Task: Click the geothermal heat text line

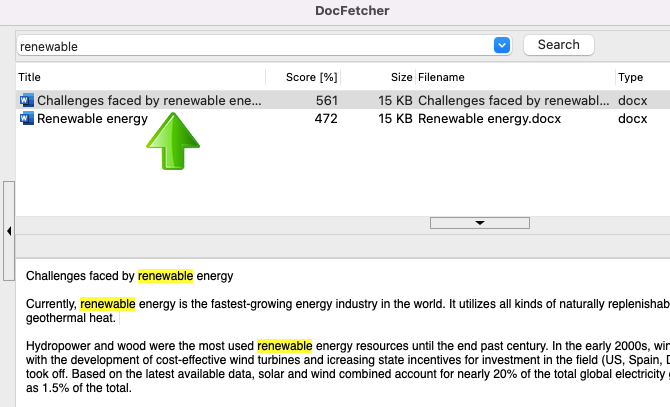Action: [x=71, y=318]
